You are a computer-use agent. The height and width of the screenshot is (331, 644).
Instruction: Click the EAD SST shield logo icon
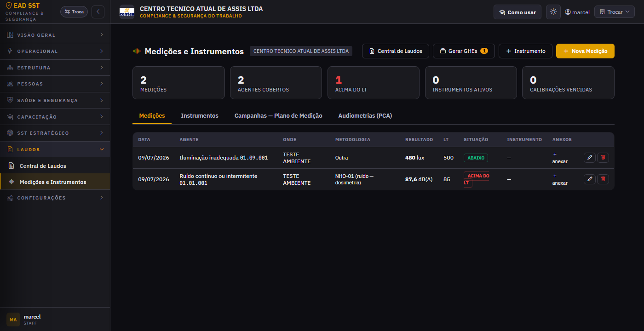click(9, 6)
